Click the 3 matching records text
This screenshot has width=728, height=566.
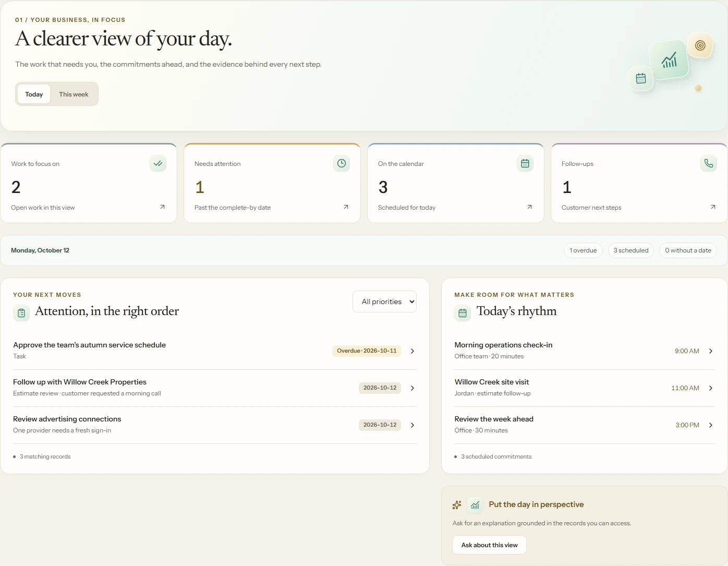tap(45, 456)
